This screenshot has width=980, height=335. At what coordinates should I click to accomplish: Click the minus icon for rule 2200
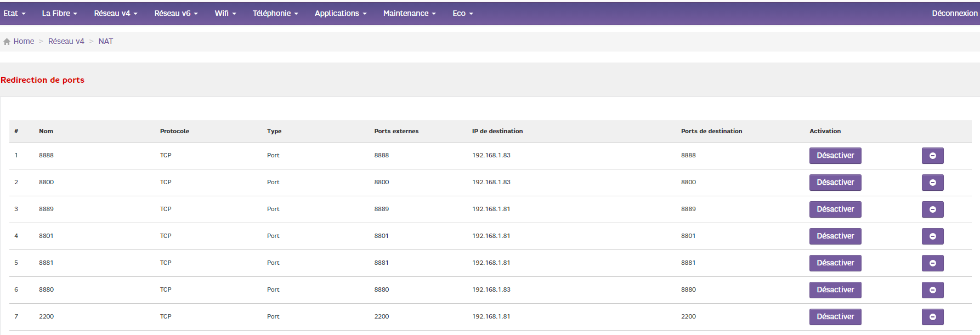click(932, 317)
